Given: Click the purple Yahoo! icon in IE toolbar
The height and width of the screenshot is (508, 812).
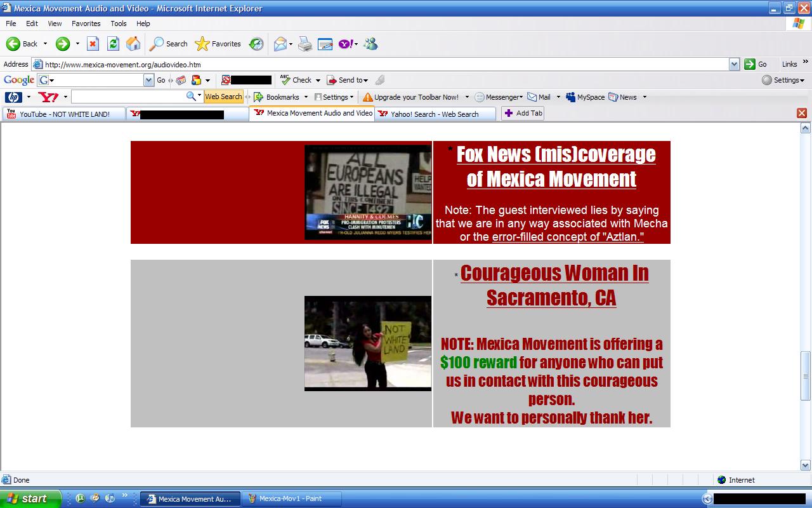Looking at the screenshot, I should click(x=346, y=44).
